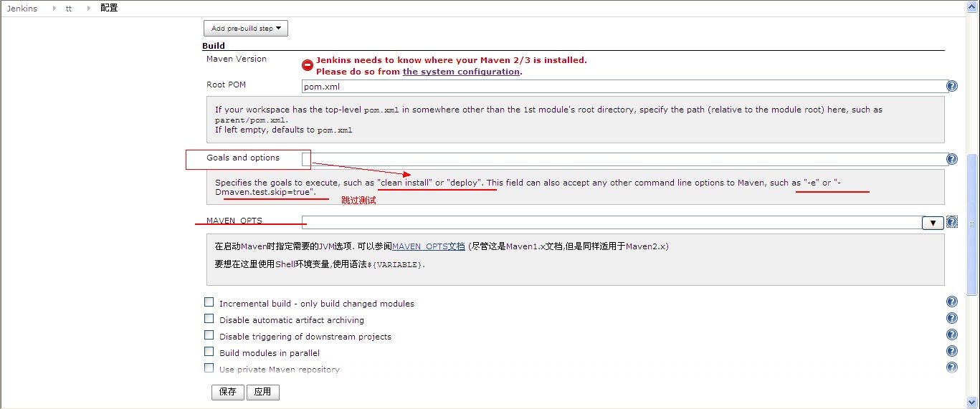Click the Maven Version label
980x409 pixels.
(237, 59)
